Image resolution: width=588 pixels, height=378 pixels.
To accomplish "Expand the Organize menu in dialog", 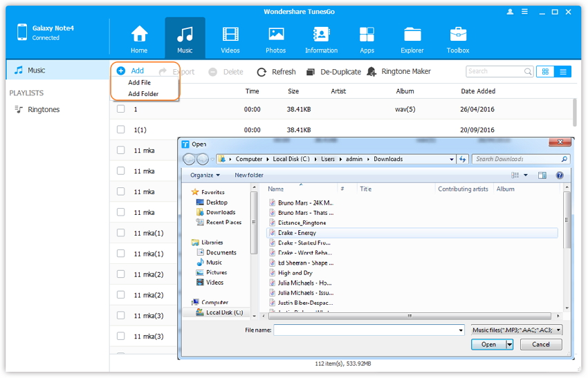I will [205, 176].
